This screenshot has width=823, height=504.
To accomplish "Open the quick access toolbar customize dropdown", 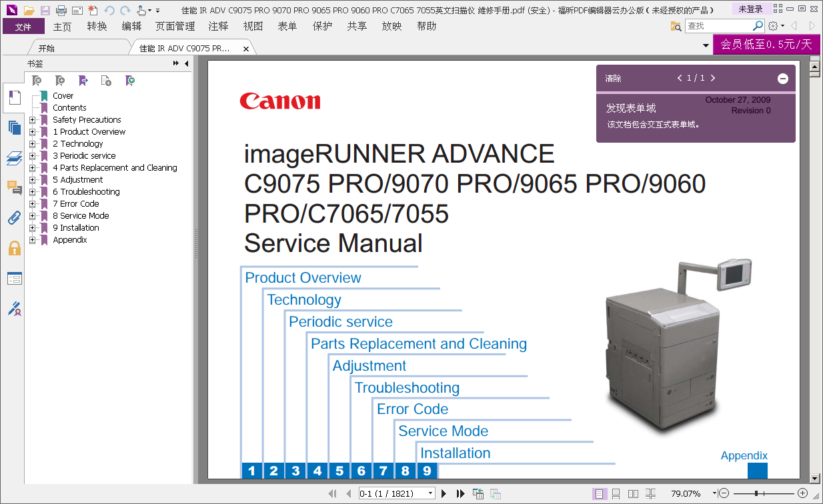I will pyautogui.click(x=157, y=11).
